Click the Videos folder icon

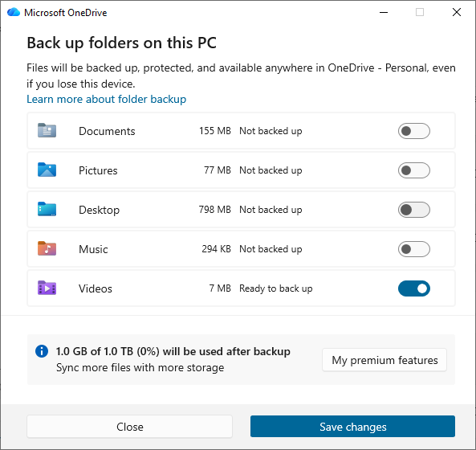pos(47,288)
